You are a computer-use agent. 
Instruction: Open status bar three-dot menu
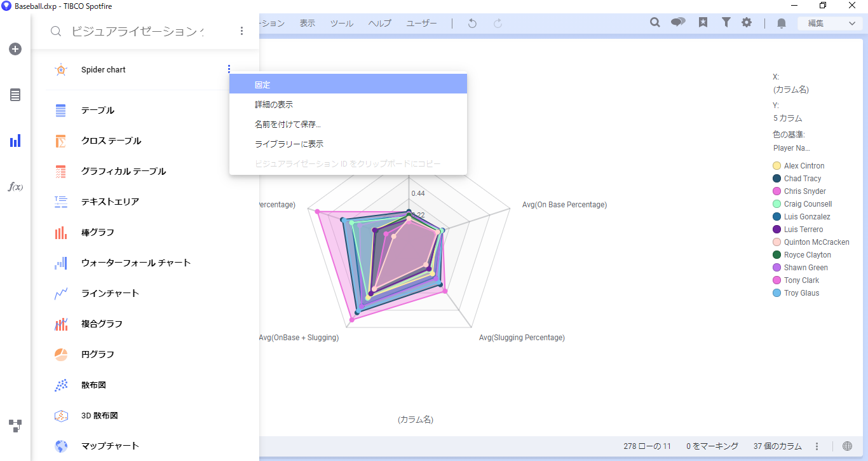tap(817, 446)
